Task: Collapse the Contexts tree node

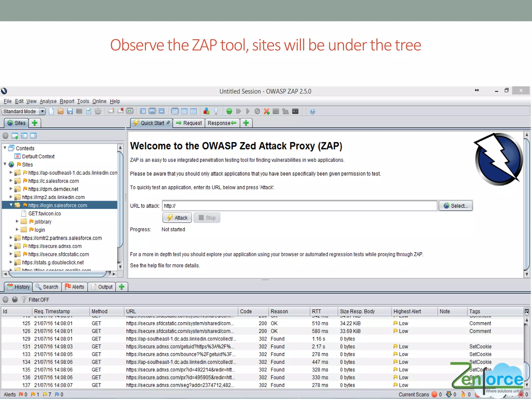Action: 5,148
